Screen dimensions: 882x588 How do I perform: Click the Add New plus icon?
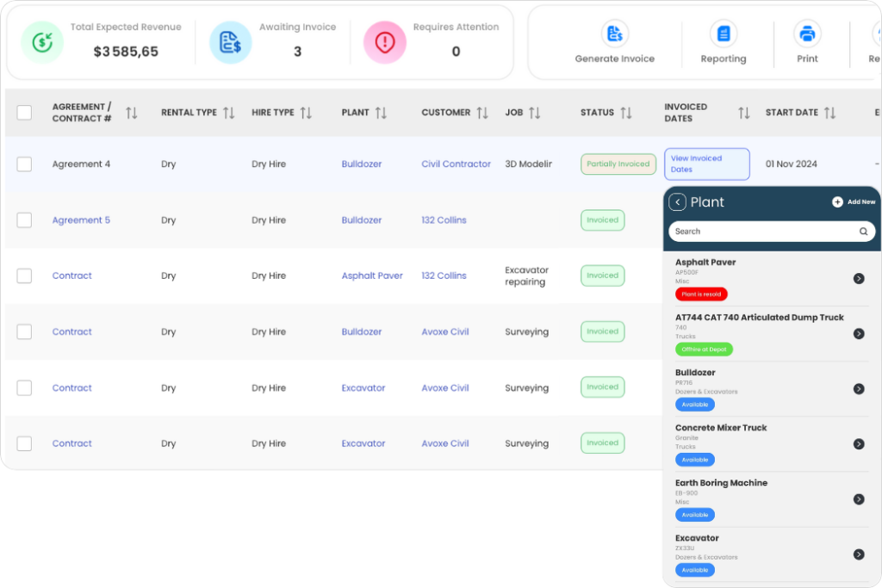point(838,201)
